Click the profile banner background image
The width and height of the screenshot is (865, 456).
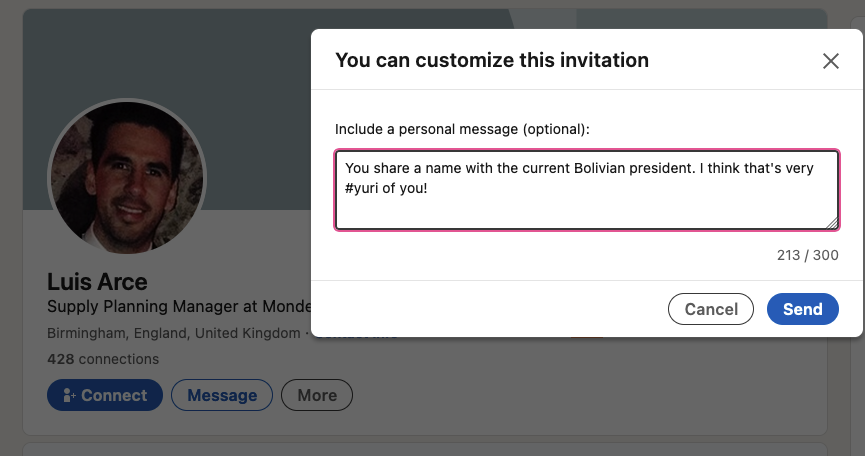(165, 55)
